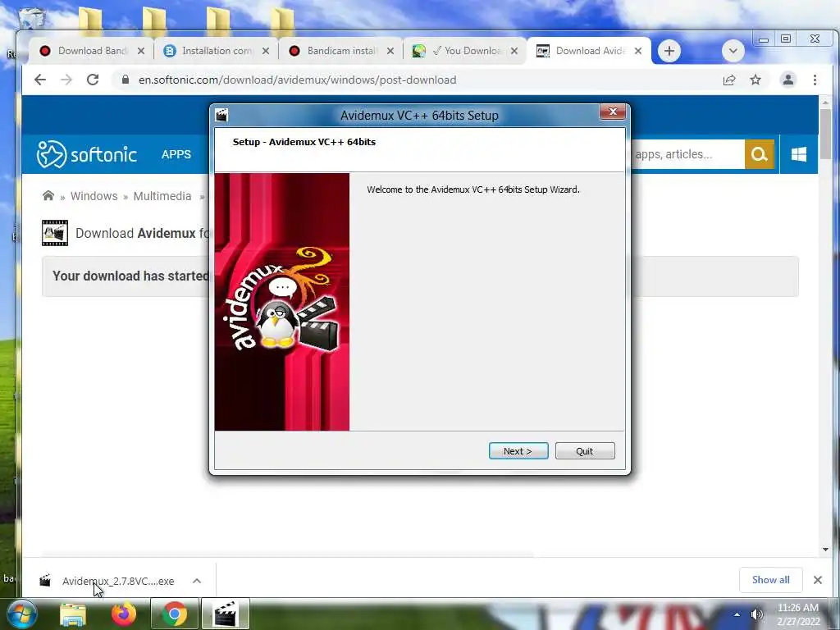Open the Multimedia breadcrumb link

click(162, 196)
